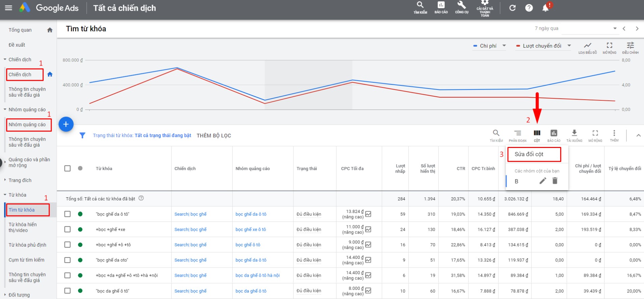The width and height of the screenshot is (644, 299).
Task: Click the blue plus add keyword button
Action: coord(66,124)
